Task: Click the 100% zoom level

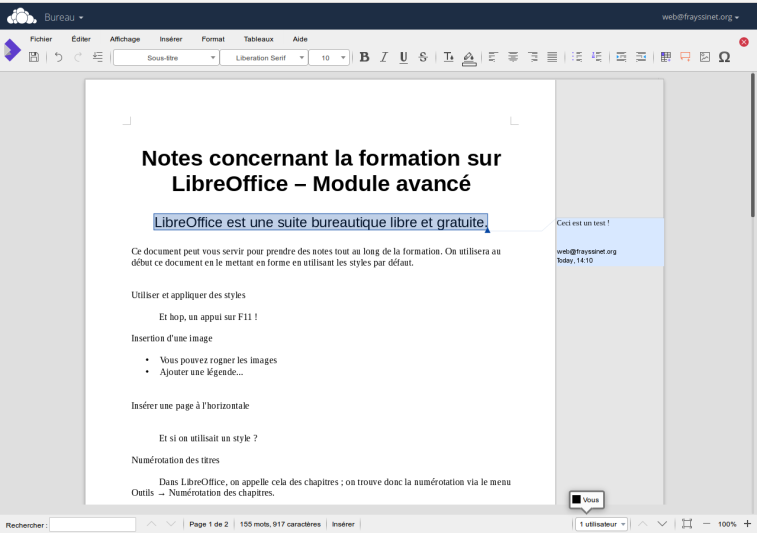Action: (x=727, y=524)
